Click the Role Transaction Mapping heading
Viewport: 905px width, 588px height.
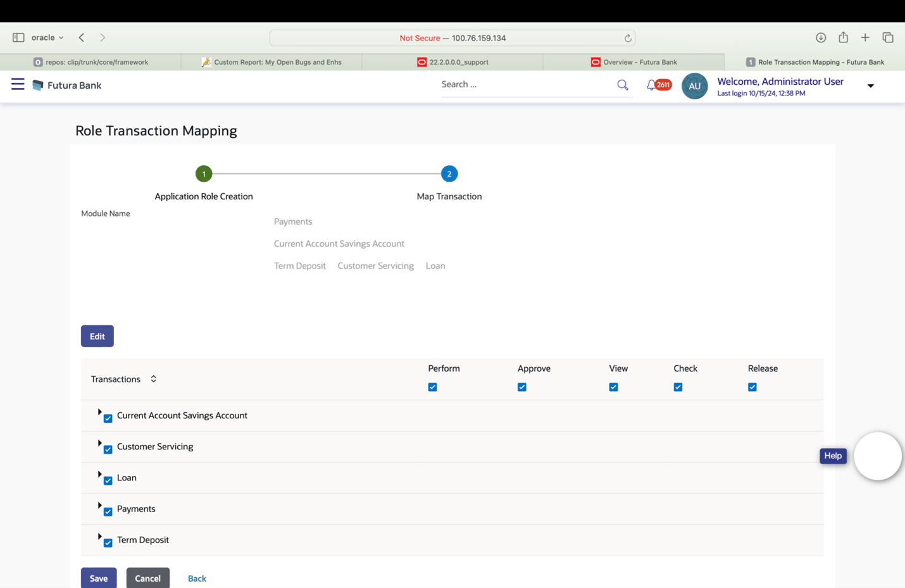click(156, 130)
